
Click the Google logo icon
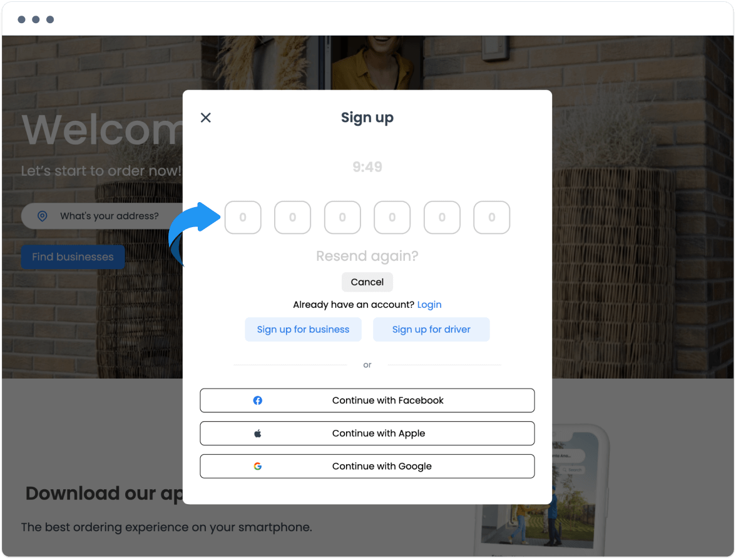258,466
